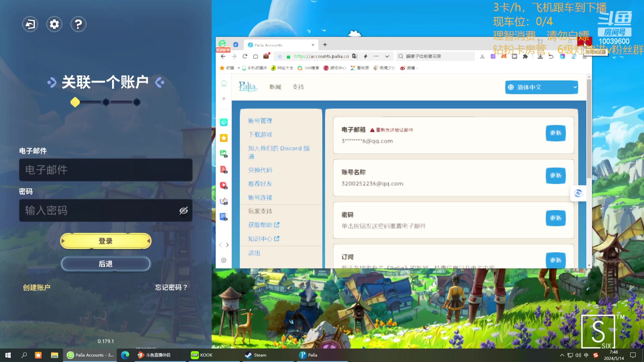The image size is (644, 362).
Task: Click the browser forward arrow
Action: 234,56
